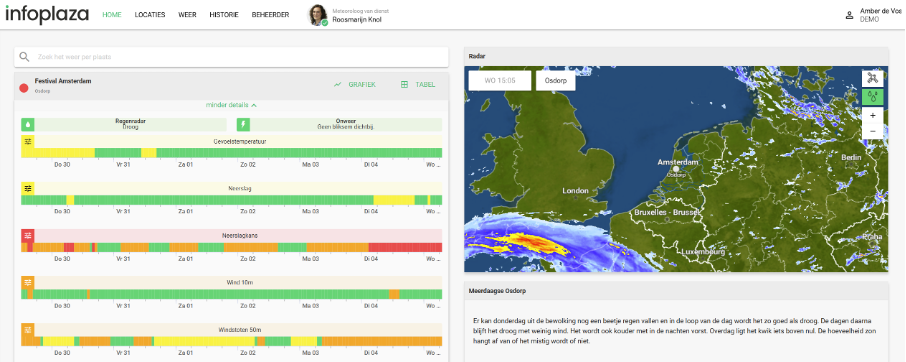This screenshot has height=362, width=906.
Task: Open the LOCATIES menu item
Action: click(150, 15)
